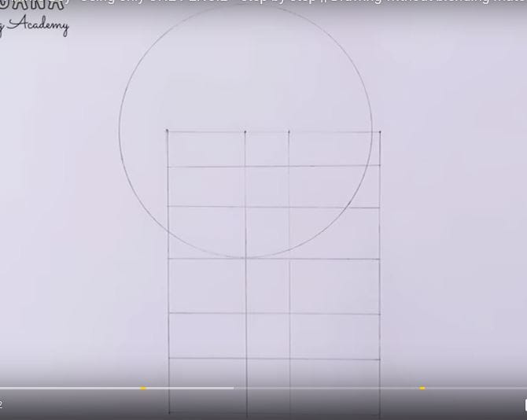
Task: Seek to the end of the white played bar
Action: tap(233, 388)
